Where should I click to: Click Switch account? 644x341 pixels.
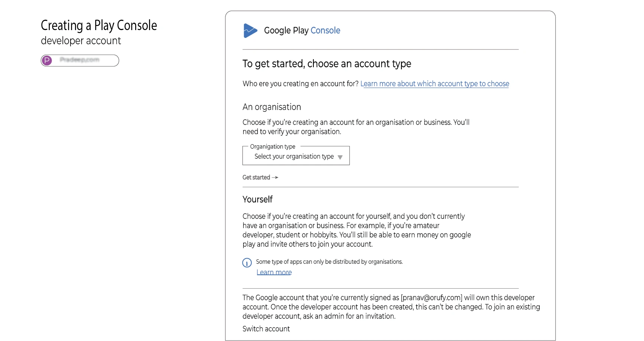266,329
